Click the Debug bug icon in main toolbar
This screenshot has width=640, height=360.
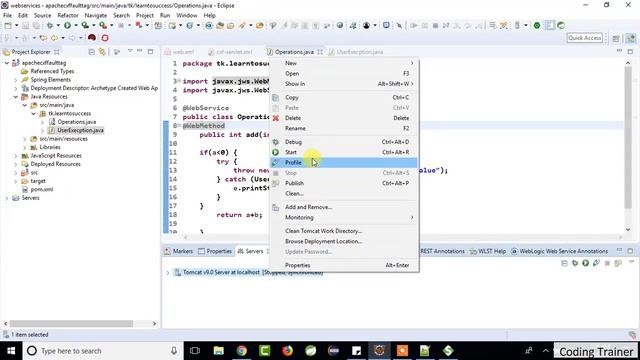point(50,25)
